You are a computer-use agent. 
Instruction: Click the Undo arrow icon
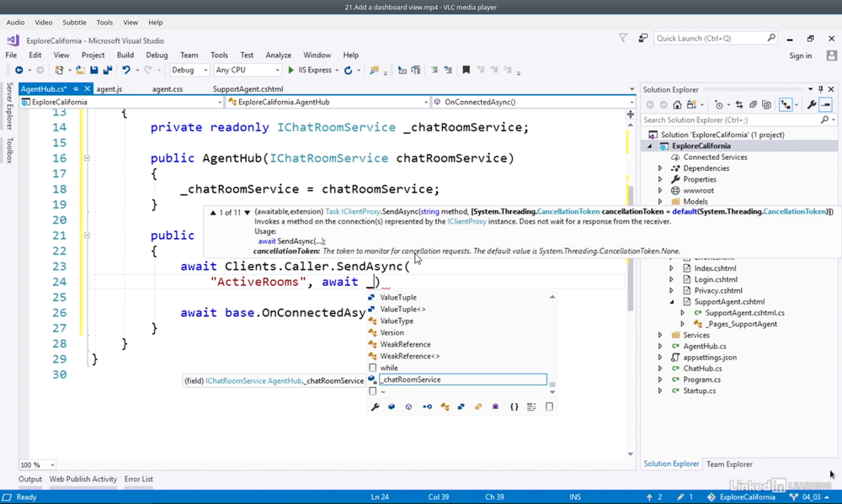click(x=126, y=71)
